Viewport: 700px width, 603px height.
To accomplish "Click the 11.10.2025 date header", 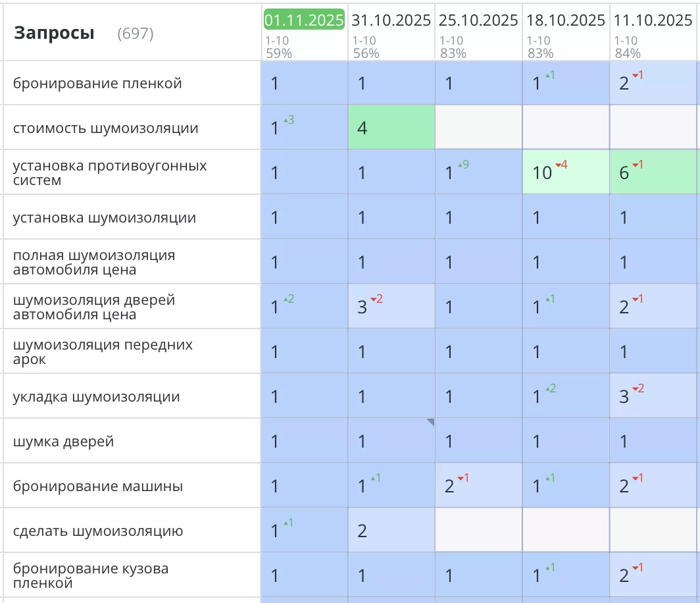I will [x=653, y=20].
